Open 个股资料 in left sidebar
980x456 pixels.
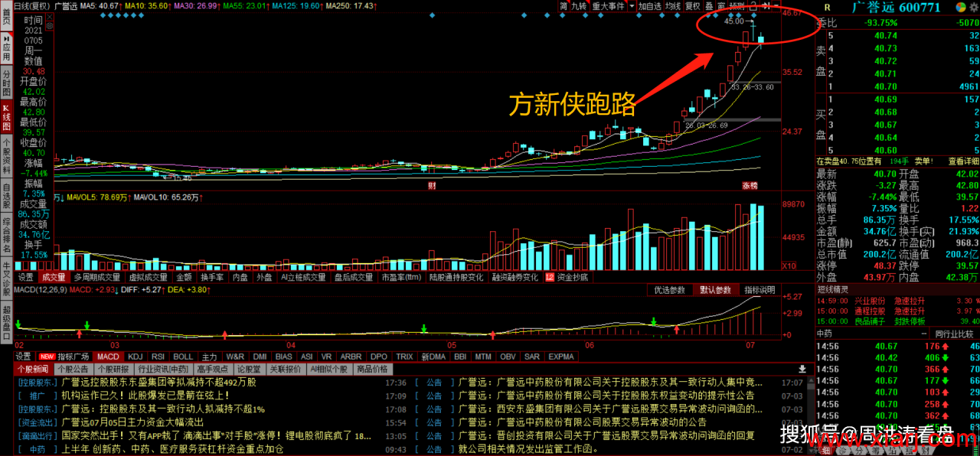coord(6,157)
